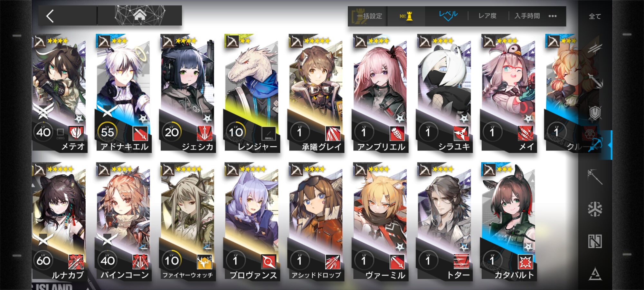Expand more sort options (•••)
This screenshot has height=290, width=644.
tap(553, 16)
